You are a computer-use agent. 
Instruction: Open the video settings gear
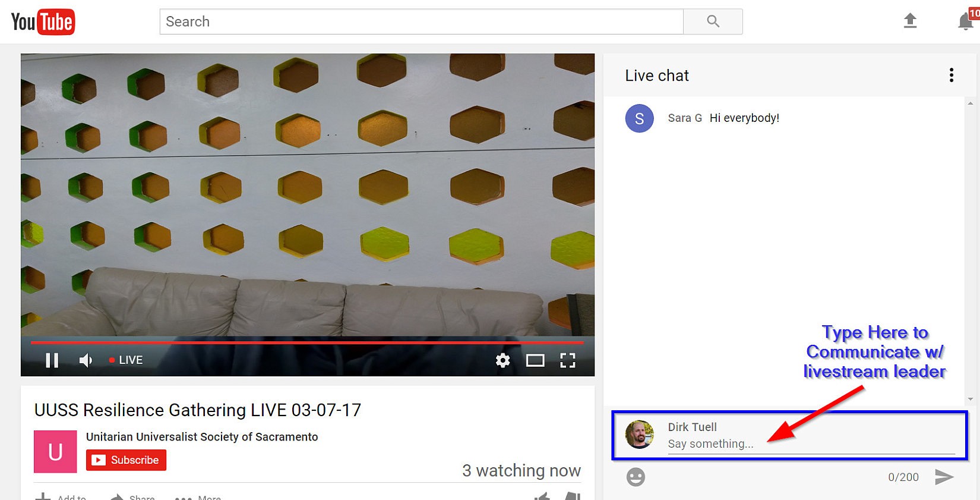pyautogui.click(x=503, y=360)
